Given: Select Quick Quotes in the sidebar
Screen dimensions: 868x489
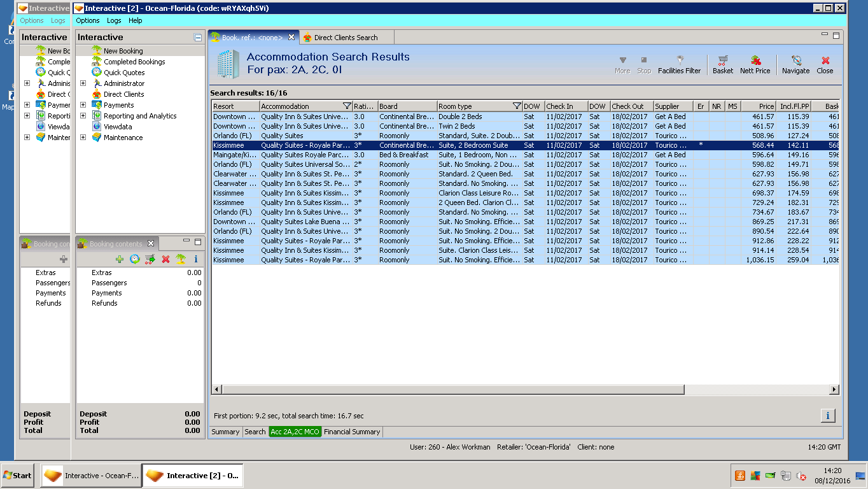Looking at the screenshot, I should click(x=124, y=73).
